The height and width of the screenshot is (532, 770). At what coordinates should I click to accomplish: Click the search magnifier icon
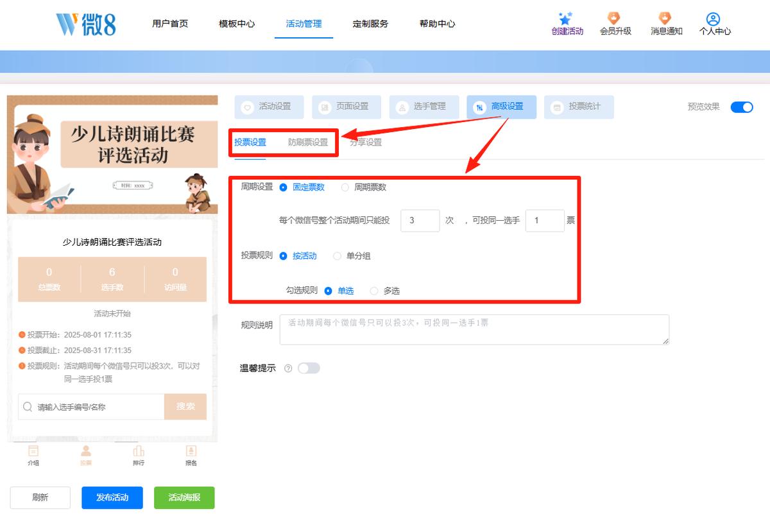click(28, 407)
